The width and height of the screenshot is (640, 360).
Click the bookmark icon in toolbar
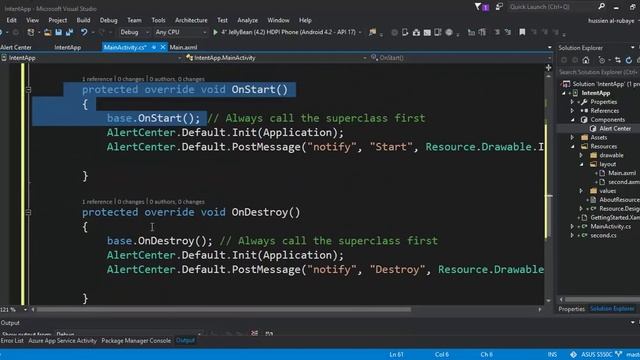click(x=522, y=32)
